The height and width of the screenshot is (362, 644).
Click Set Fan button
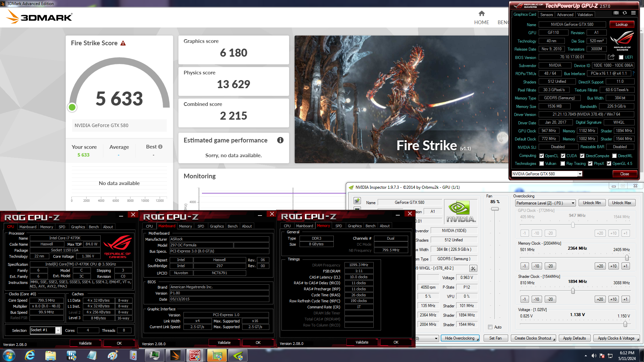(495, 338)
